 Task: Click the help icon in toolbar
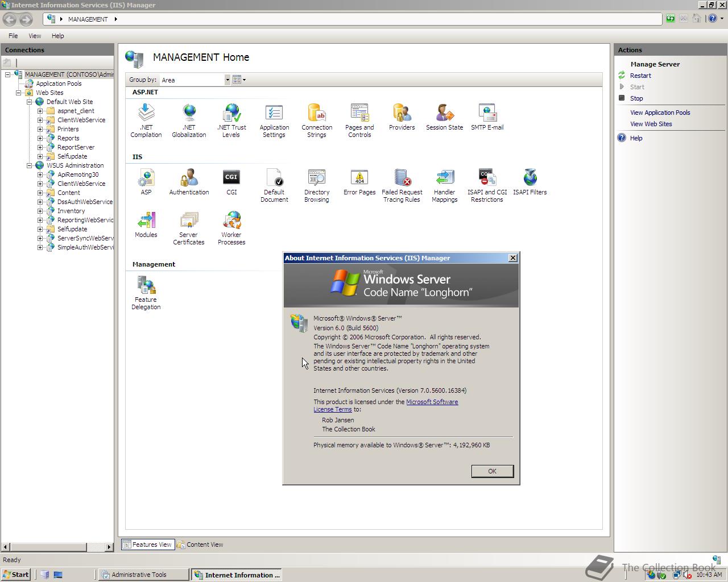(x=712, y=19)
